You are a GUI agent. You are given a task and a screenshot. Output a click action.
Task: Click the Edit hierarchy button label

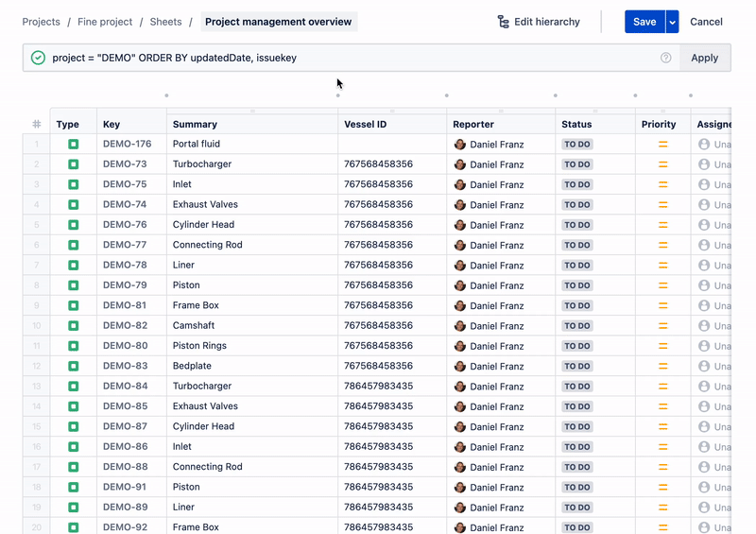[547, 22]
